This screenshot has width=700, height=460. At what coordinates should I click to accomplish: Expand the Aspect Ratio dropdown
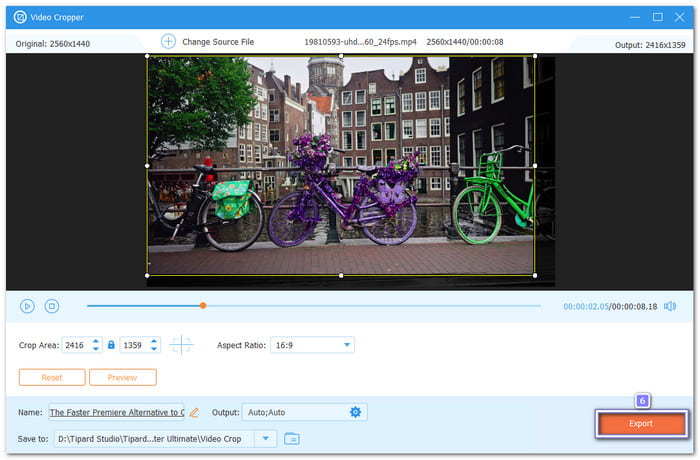coord(347,345)
